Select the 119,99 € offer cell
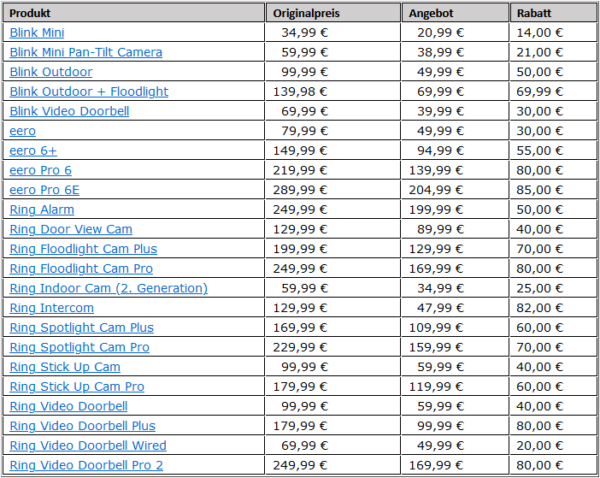This screenshot has height=478, width=600. 455,387
